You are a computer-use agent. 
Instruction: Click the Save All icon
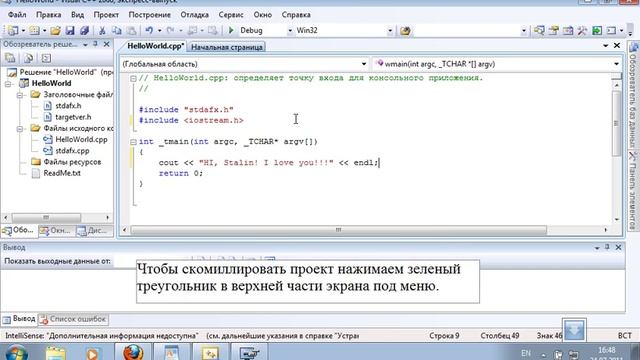(84, 31)
